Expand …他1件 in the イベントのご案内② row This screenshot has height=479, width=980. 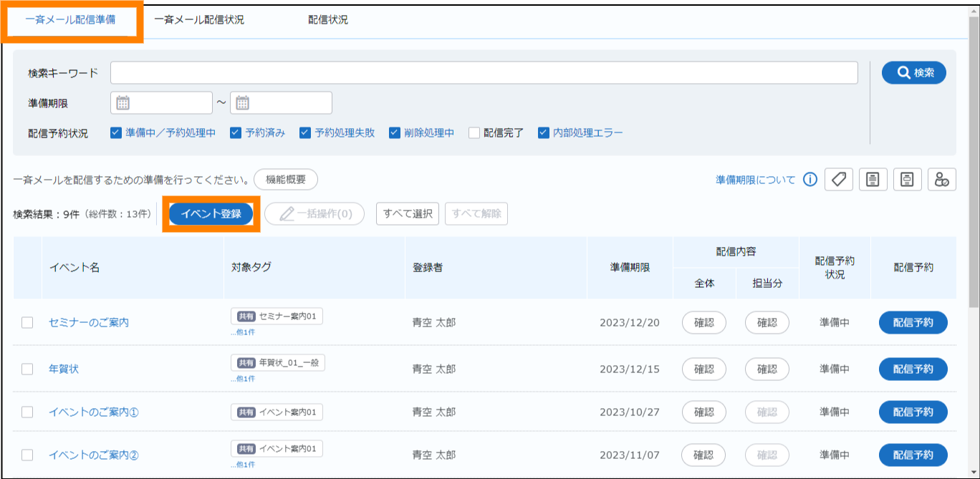(x=243, y=465)
